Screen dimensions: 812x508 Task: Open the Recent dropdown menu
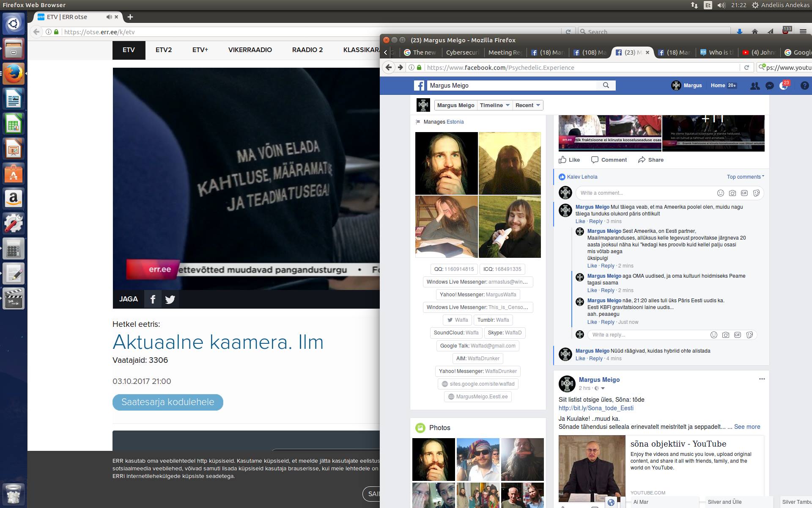click(527, 105)
